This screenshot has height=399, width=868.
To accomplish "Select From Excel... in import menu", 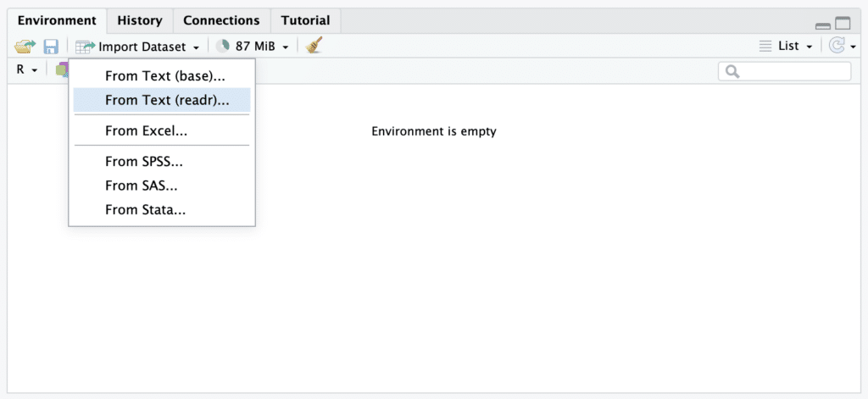I will 146,130.
